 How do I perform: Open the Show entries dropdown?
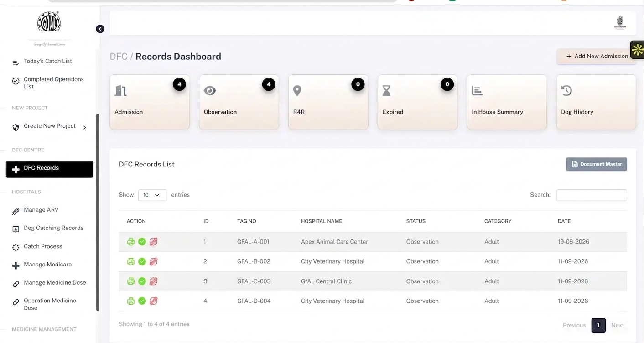click(x=152, y=195)
